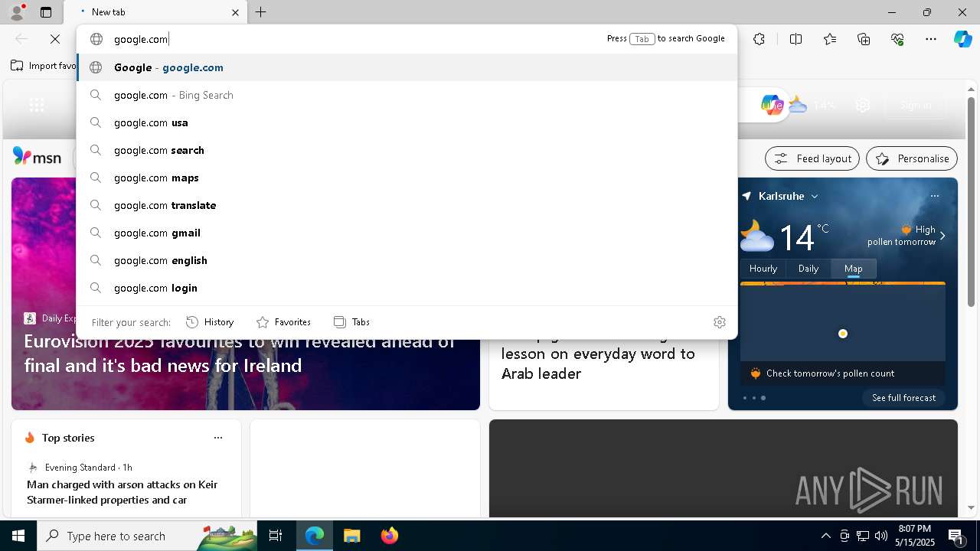Viewport: 980px width, 551px height.
Task: Click the page vertical scrollbar thumb
Action: (x=971, y=201)
